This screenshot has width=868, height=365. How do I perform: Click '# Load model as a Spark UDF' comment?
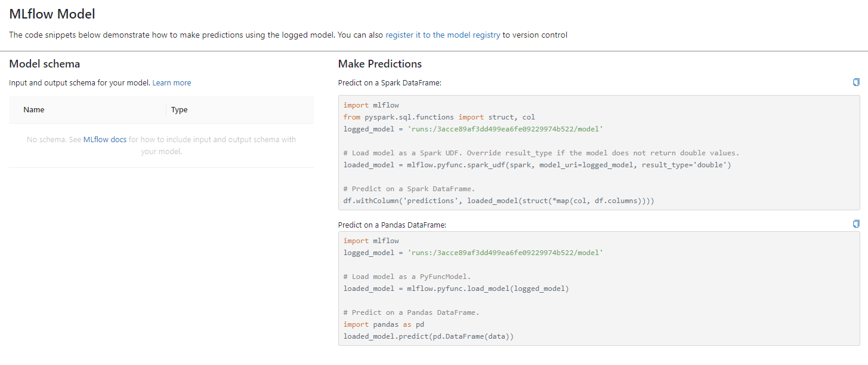pyautogui.click(x=541, y=153)
